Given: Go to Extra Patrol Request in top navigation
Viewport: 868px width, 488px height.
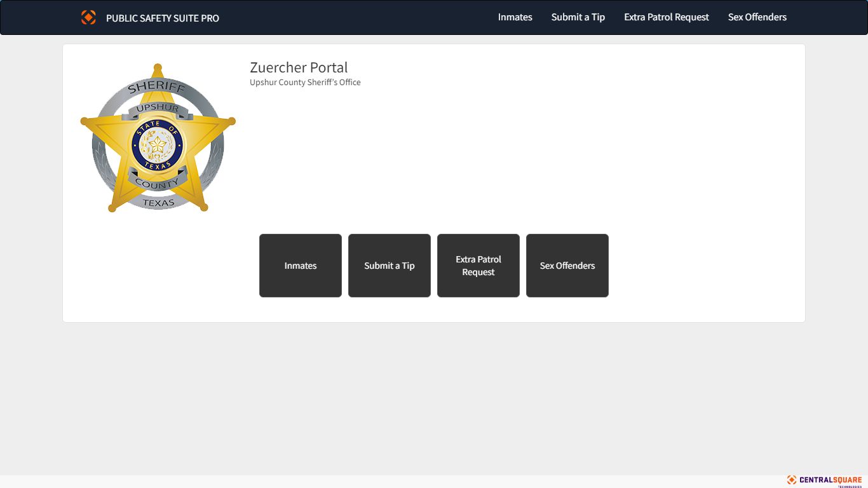Looking at the screenshot, I should 667,17.
